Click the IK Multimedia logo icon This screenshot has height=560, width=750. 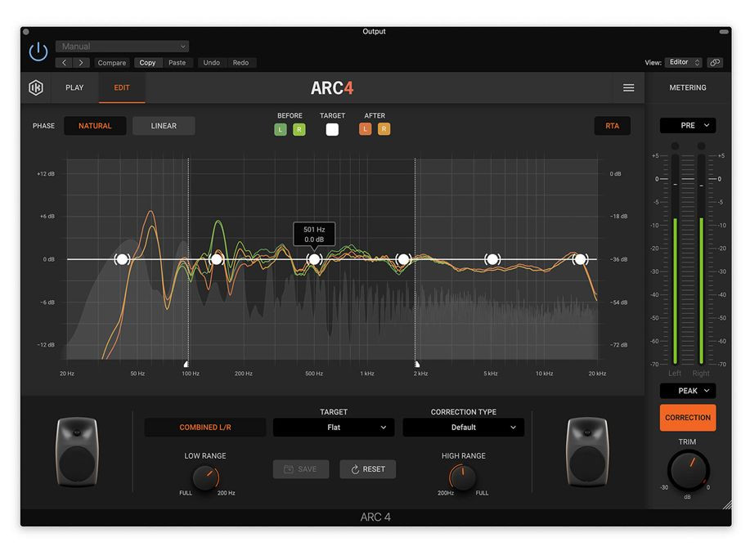point(36,87)
